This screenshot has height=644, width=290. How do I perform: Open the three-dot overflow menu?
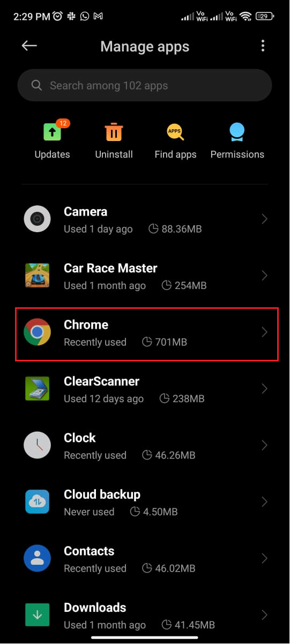coord(263,46)
